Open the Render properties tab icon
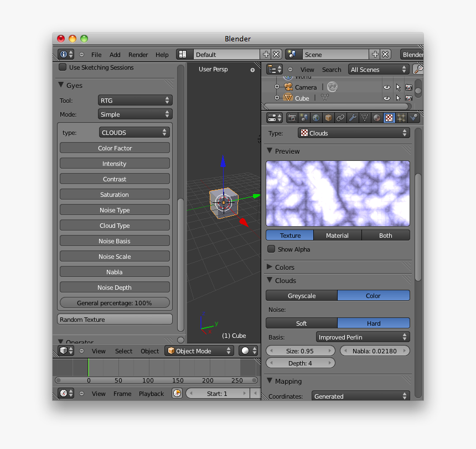This screenshot has width=476, height=449. 292,118
